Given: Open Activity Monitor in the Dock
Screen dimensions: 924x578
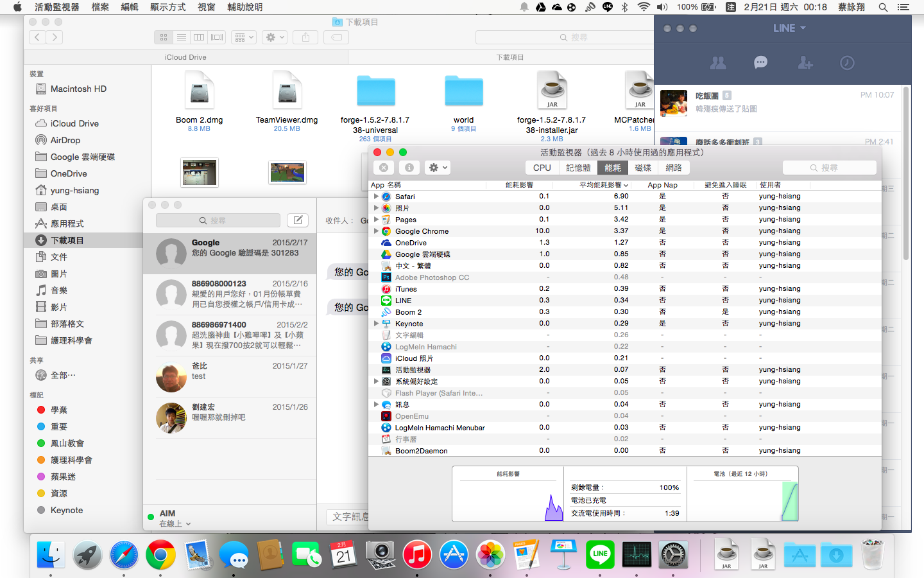Looking at the screenshot, I should coord(637,554).
